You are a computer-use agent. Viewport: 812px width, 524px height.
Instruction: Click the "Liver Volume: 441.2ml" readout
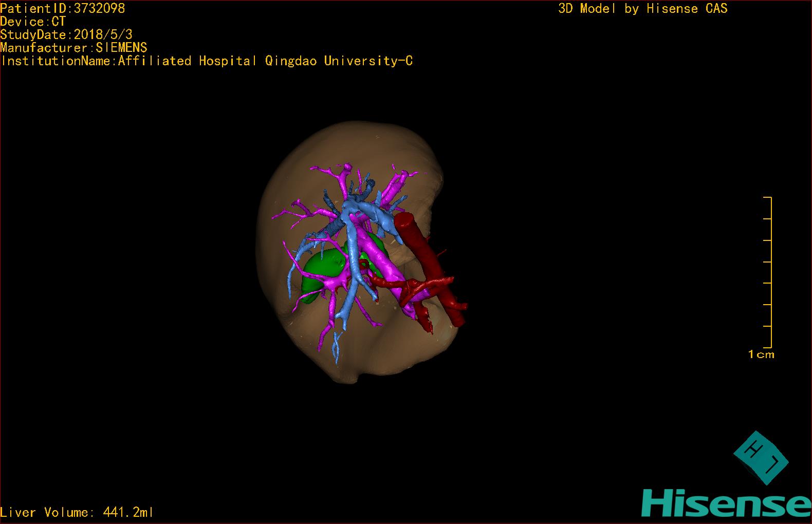(x=77, y=512)
